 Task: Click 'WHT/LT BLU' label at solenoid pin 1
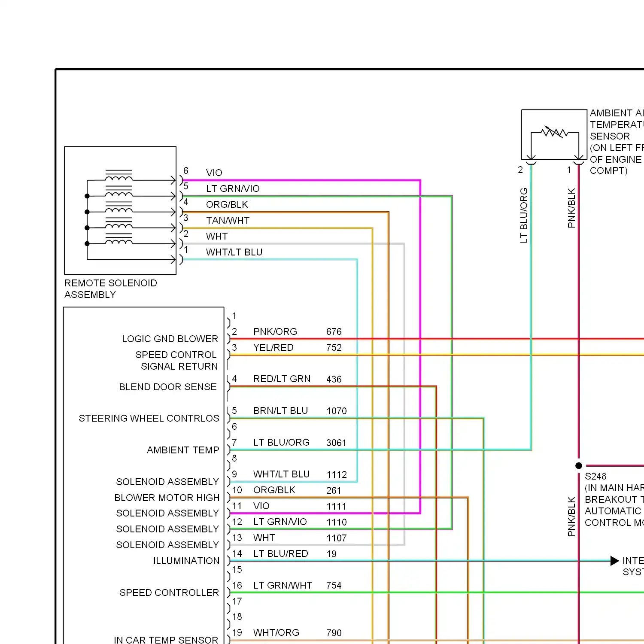pos(234,252)
